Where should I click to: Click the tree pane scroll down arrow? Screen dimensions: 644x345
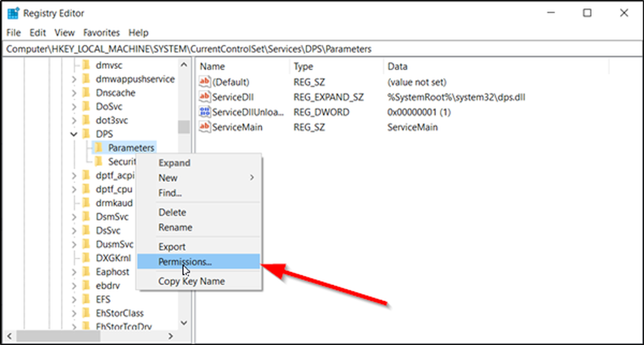184,322
